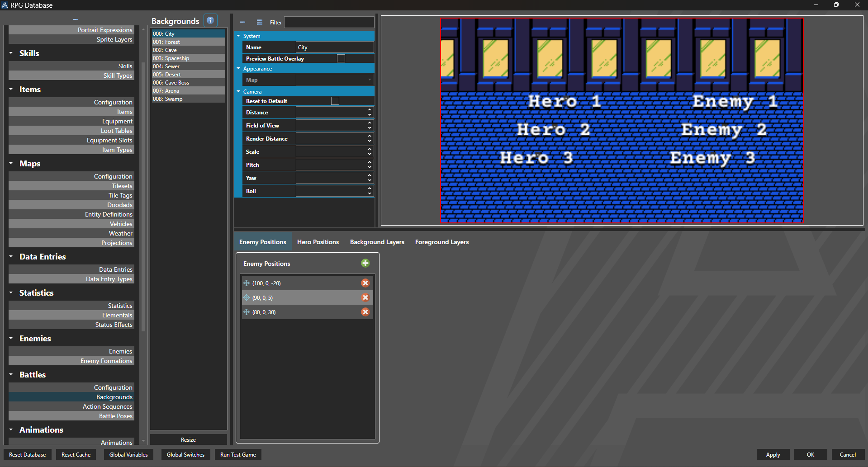
Task: Collapse the Camera section
Action: pyautogui.click(x=238, y=91)
